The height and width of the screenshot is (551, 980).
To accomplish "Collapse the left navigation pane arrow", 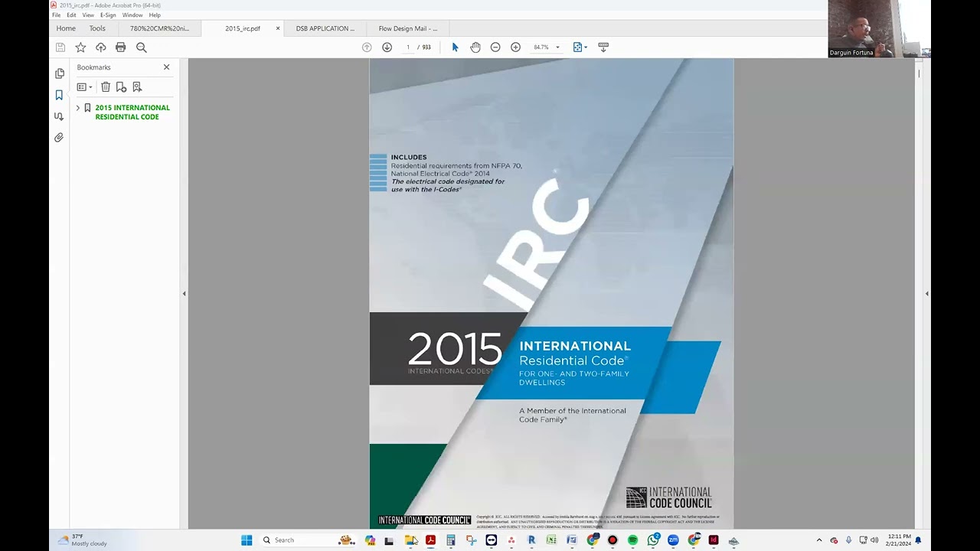I will click(184, 294).
